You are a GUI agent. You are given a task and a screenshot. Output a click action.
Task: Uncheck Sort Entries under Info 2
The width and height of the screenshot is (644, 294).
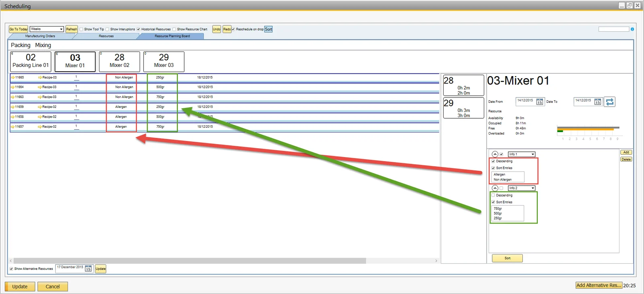click(493, 202)
